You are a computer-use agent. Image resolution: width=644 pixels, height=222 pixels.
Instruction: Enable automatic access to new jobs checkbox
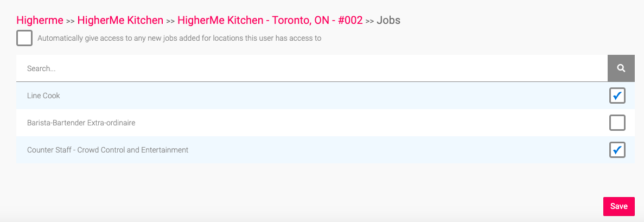click(x=24, y=38)
